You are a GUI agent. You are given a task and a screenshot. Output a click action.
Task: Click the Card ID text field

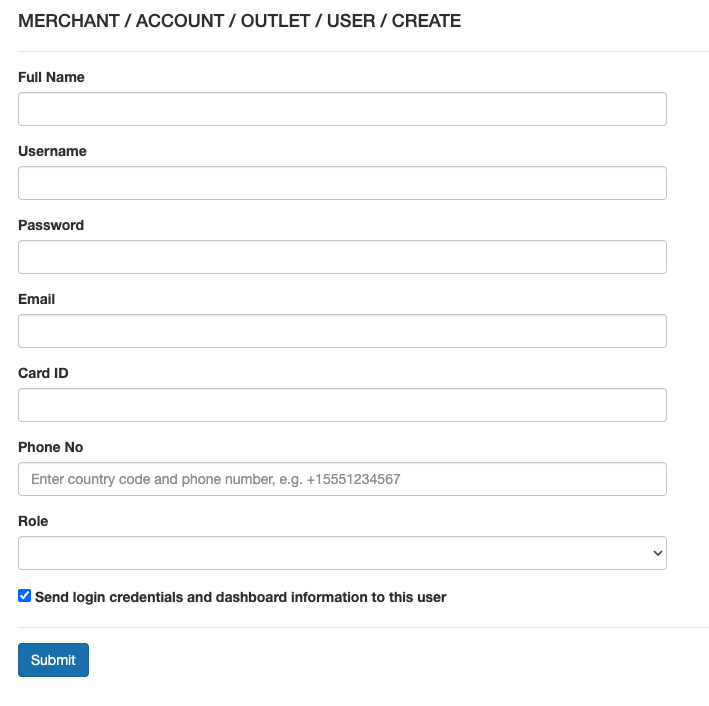342,405
